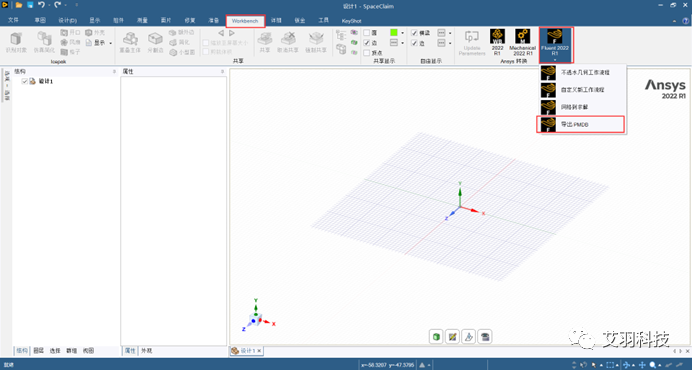Switch to the KeyShot ribbon tab
The image size is (692, 370).
pos(351,21)
